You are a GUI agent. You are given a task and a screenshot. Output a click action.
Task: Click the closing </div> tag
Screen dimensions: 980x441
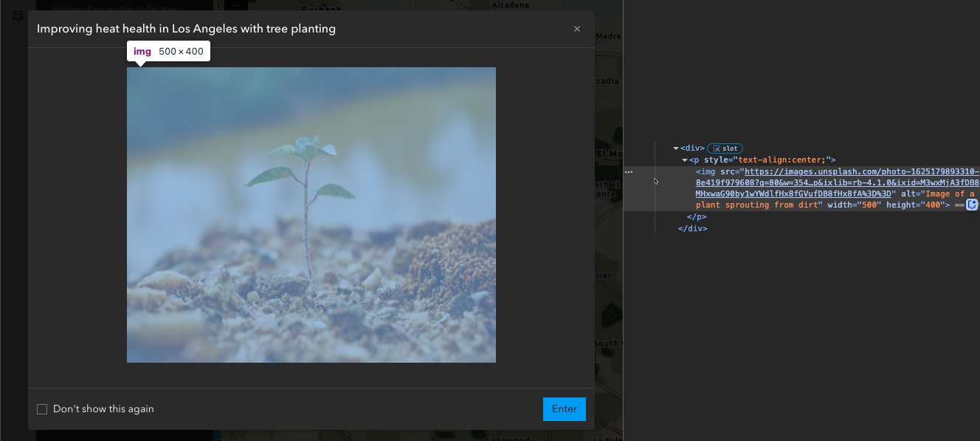692,228
